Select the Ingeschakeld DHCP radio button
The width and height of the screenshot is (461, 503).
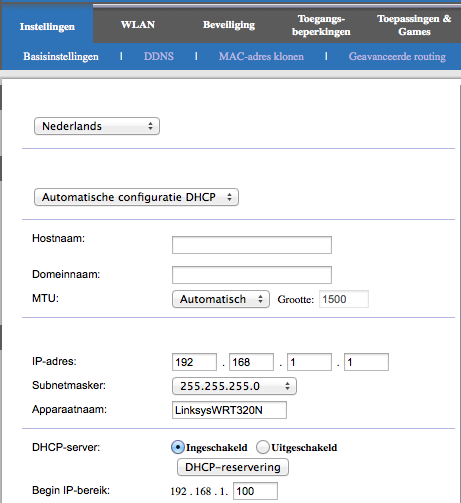pyautogui.click(x=178, y=447)
